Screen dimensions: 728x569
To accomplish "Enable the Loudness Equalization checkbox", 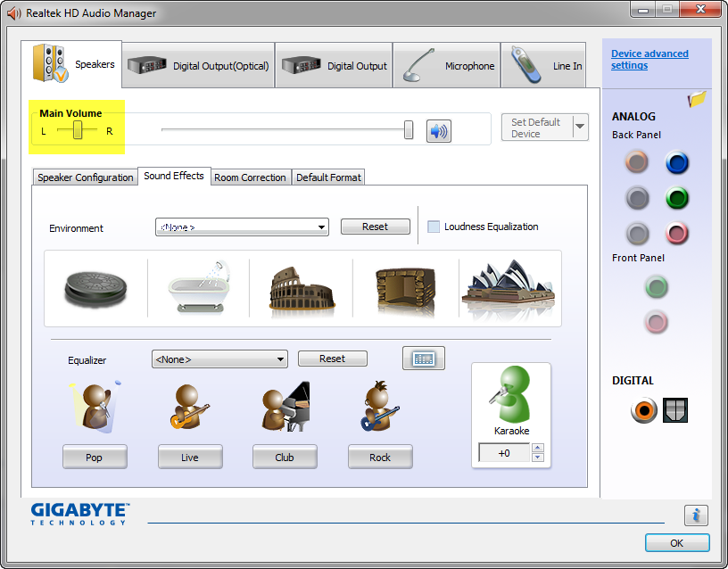I will click(x=434, y=227).
